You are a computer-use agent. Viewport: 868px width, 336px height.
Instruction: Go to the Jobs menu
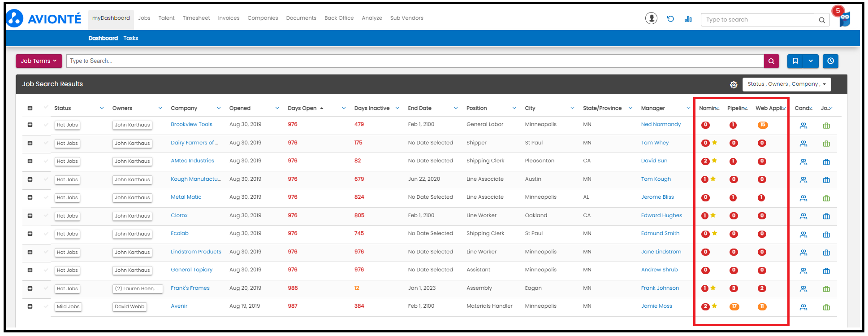point(144,18)
